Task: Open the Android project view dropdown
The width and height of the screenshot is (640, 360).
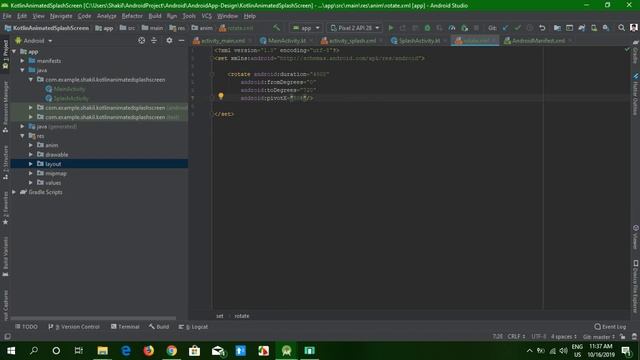Action: click(x=34, y=41)
